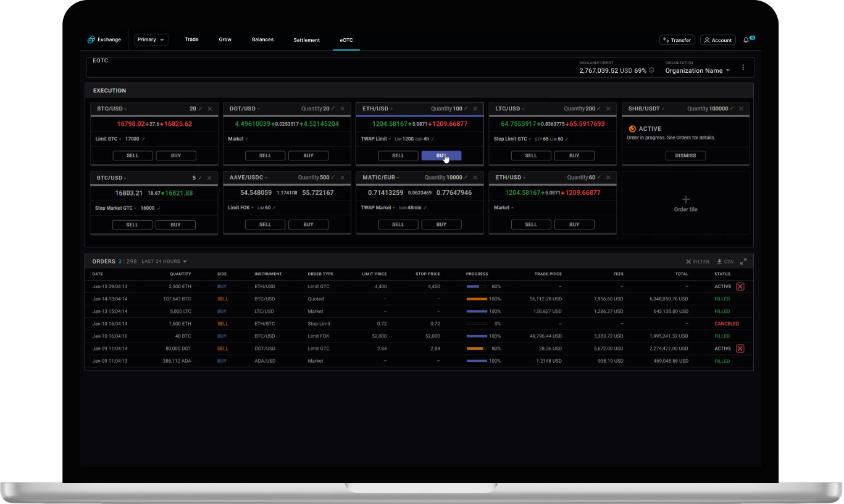The width and height of the screenshot is (844, 504).
Task: Dismiss the active SHIB/USDT order tile
Action: [685, 155]
